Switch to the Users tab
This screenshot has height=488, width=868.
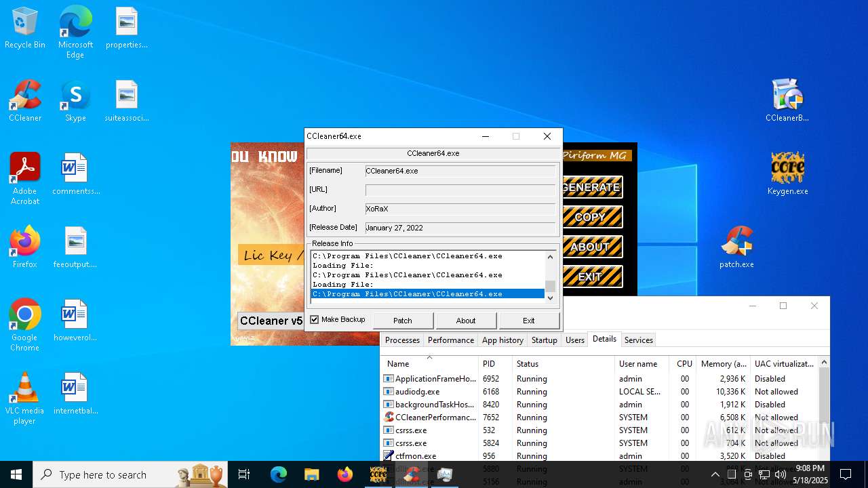(x=575, y=340)
